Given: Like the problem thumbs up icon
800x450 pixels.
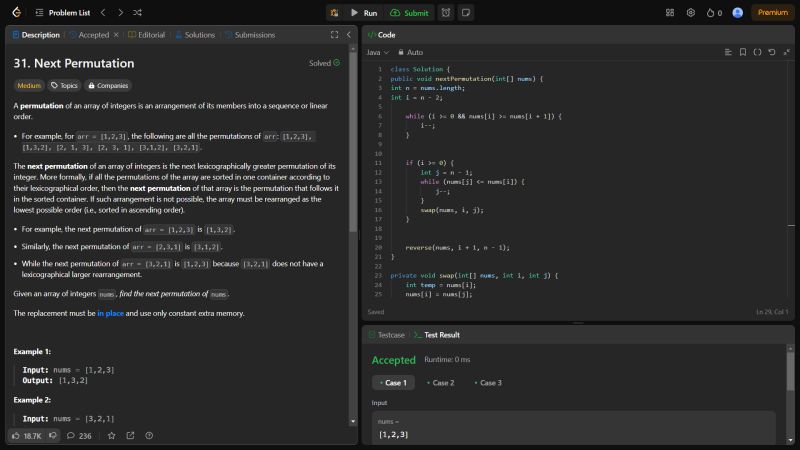Looking at the screenshot, I should point(27,436).
